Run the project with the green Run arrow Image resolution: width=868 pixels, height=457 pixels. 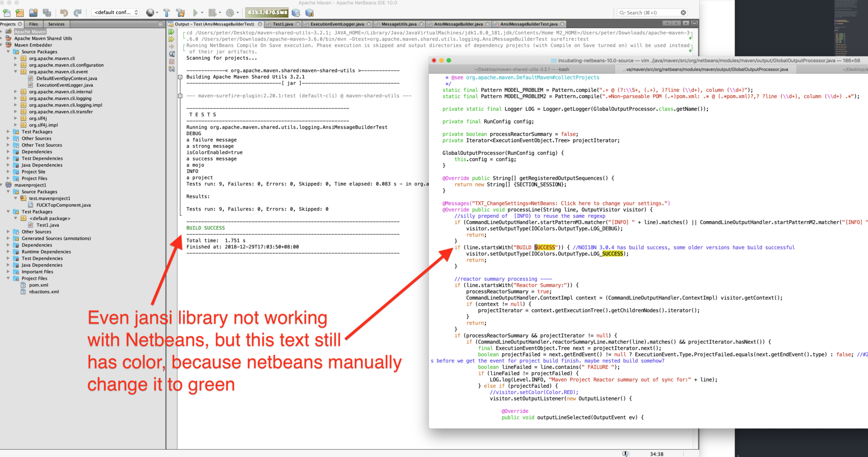pyautogui.click(x=195, y=12)
